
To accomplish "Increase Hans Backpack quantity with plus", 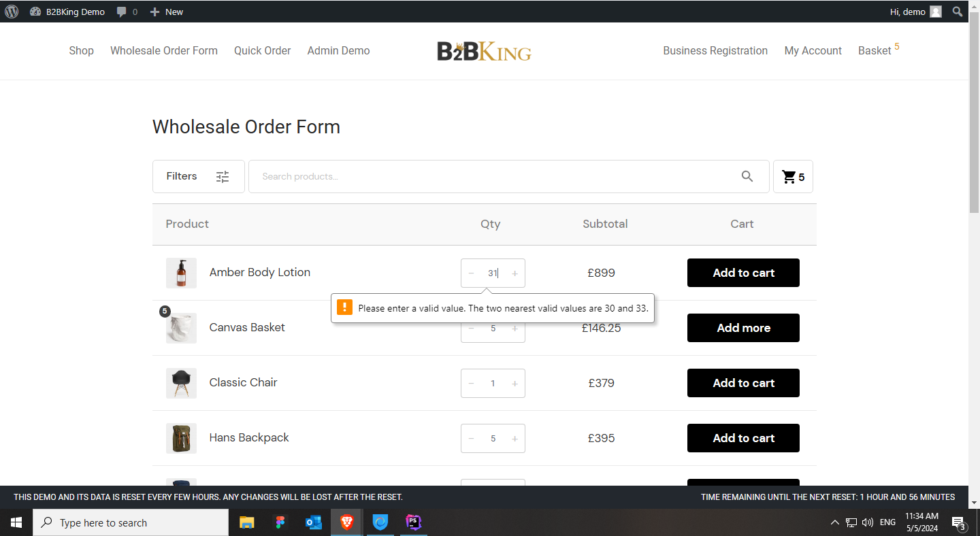I will (x=514, y=439).
